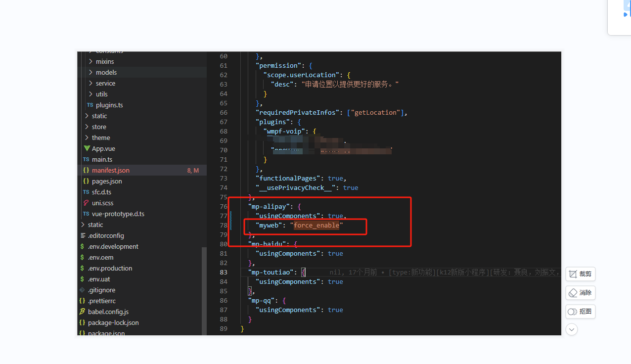Click the dollar icon of .env.uat
This screenshot has width=631, height=364.
click(x=83, y=279)
